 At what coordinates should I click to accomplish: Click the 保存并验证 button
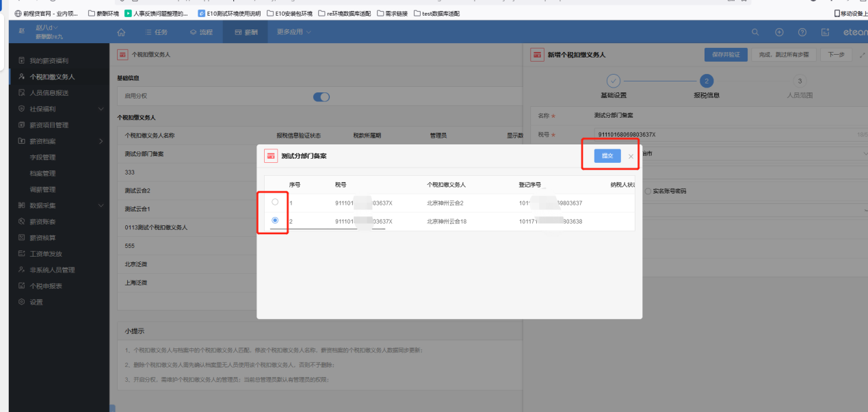726,55
